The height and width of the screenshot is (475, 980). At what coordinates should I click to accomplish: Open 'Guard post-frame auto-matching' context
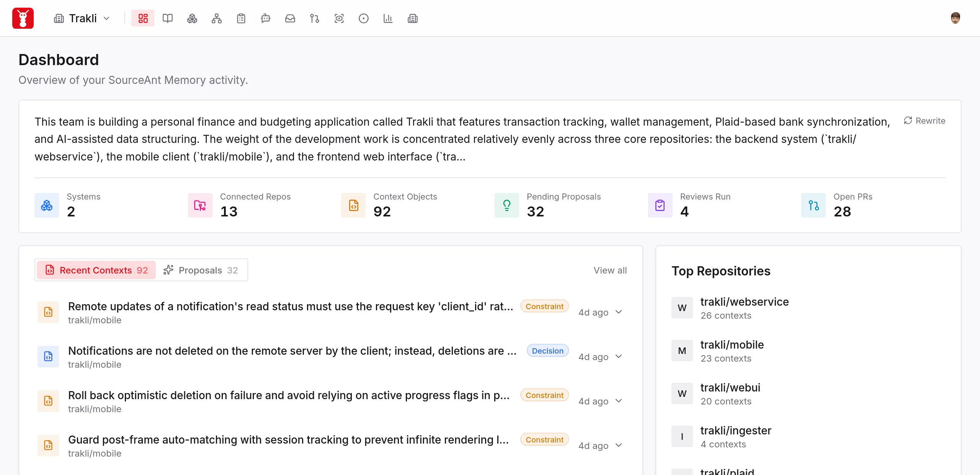289,440
